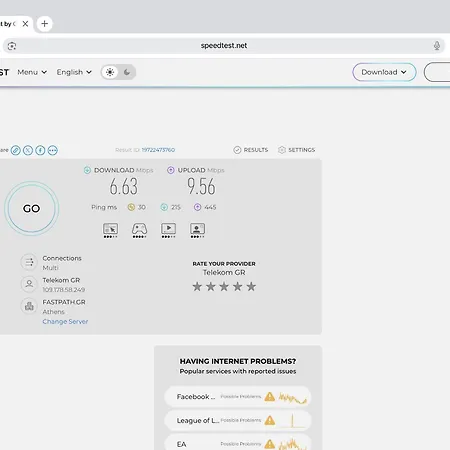Click the idle ping icon showing 30

tap(131, 207)
